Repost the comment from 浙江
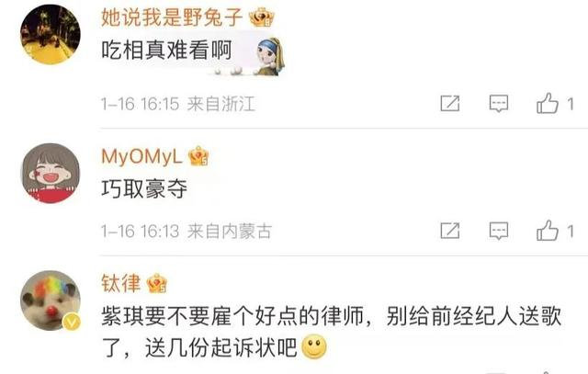588x374 pixels. 450,103
